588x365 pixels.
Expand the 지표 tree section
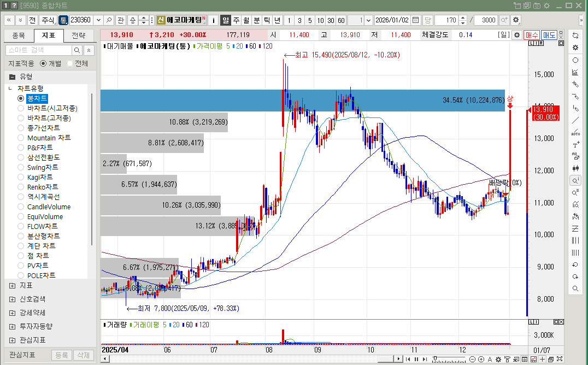(x=13, y=285)
